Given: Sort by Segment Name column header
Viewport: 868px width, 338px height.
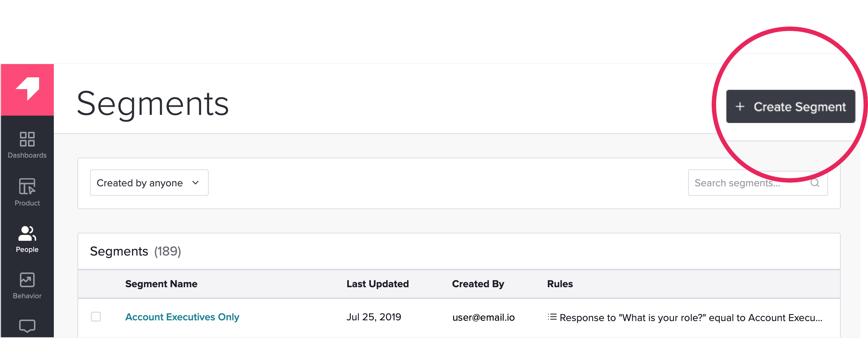Looking at the screenshot, I should pos(161,284).
